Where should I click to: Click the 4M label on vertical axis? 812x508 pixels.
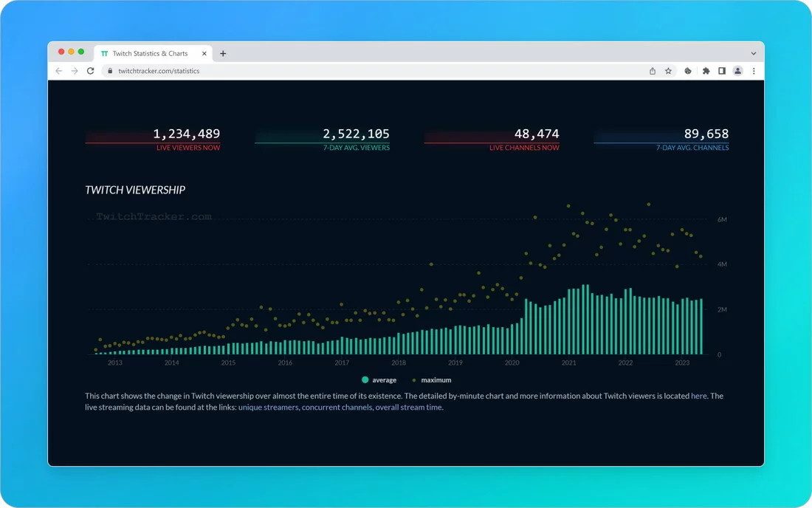coord(723,264)
